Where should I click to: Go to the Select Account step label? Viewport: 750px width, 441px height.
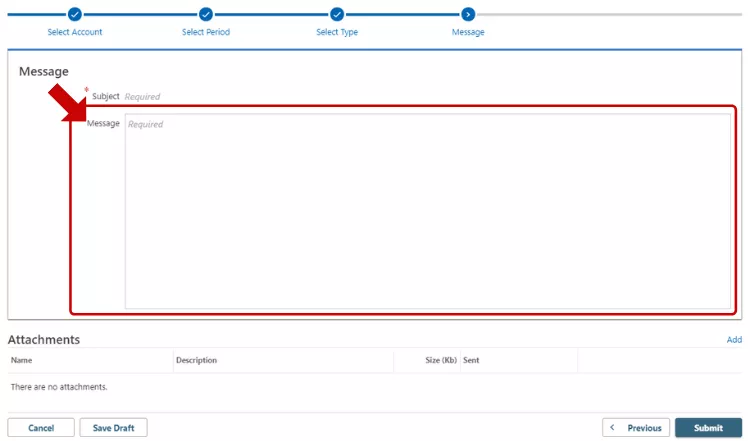(75, 32)
